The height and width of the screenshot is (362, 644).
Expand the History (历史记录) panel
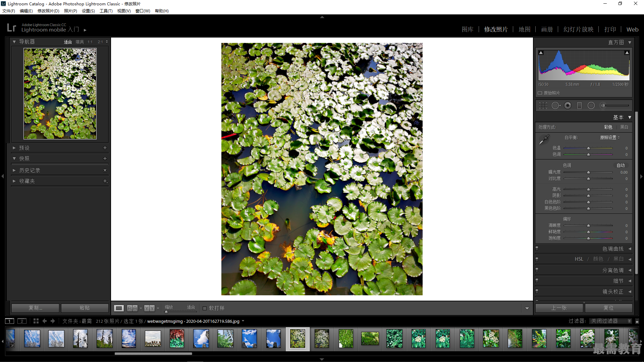tap(14, 170)
